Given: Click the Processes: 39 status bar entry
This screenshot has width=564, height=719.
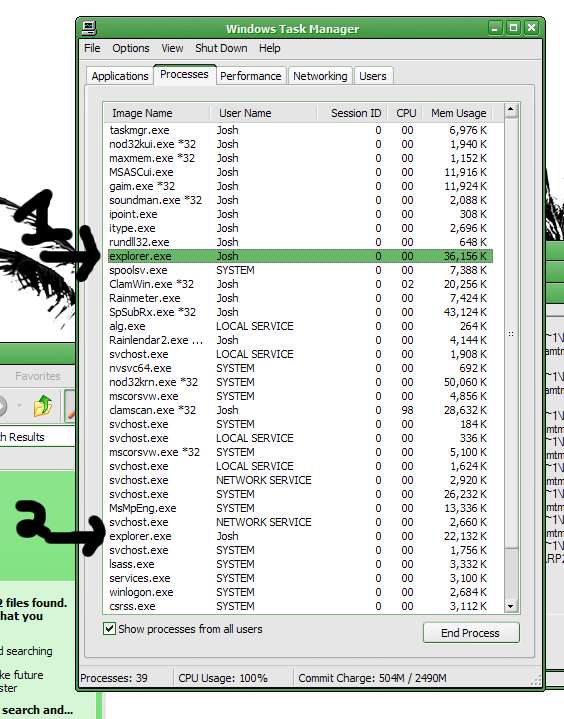Looking at the screenshot, I should pyautogui.click(x=114, y=678).
